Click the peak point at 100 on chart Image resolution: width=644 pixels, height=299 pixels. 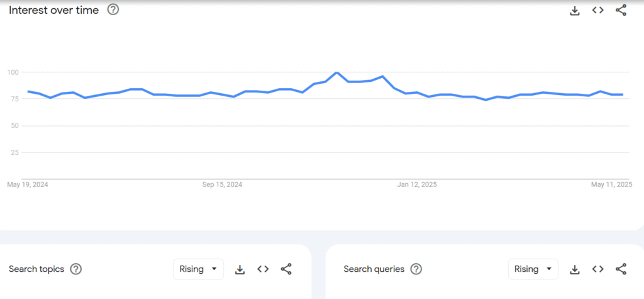click(x=337, y=73)
